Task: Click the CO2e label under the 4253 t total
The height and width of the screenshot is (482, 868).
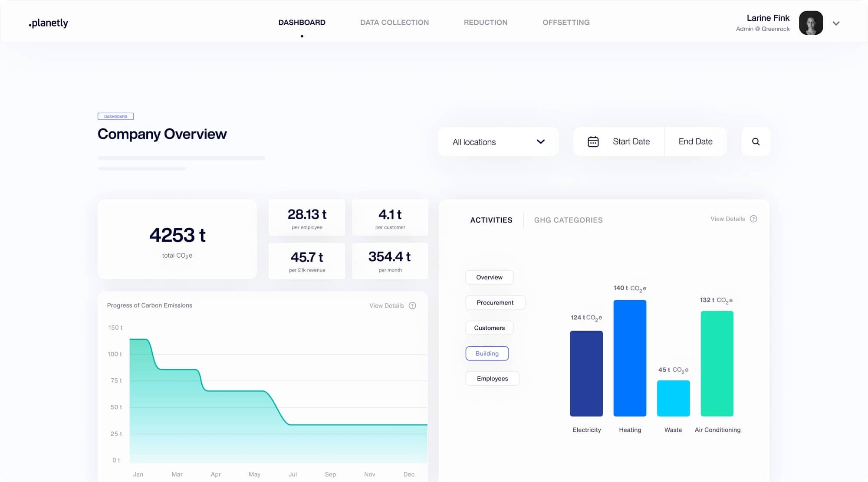Action: [x=177, y=256]
